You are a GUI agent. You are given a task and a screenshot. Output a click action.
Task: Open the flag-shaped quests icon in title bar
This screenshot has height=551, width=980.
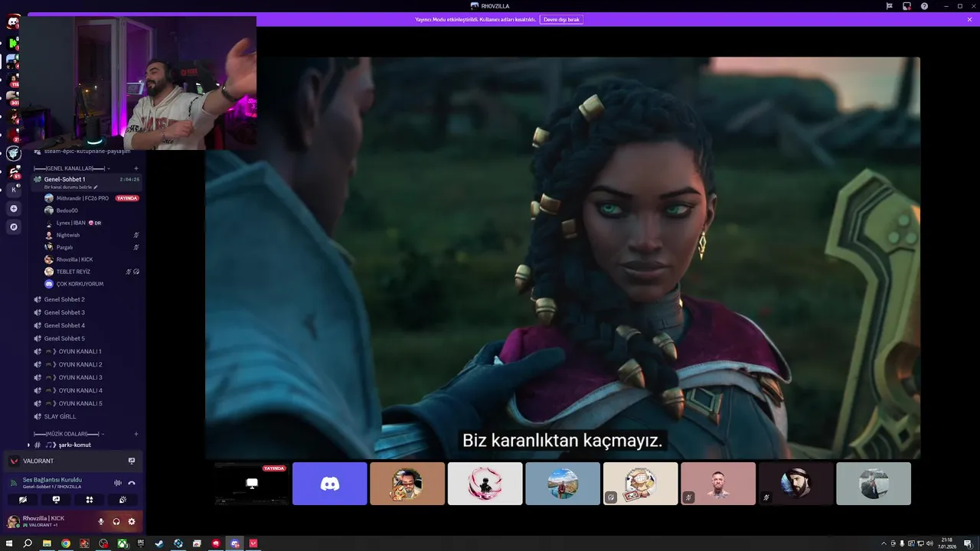coord(889,6)
